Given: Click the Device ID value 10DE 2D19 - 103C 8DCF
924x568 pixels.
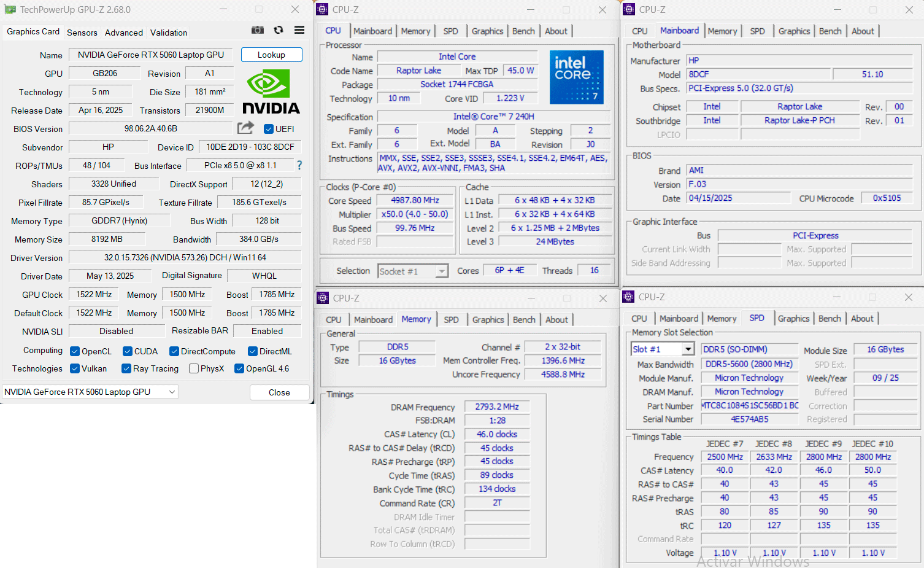Looking at the screenshot, I should pyautogui.click(x=250, y=147).
